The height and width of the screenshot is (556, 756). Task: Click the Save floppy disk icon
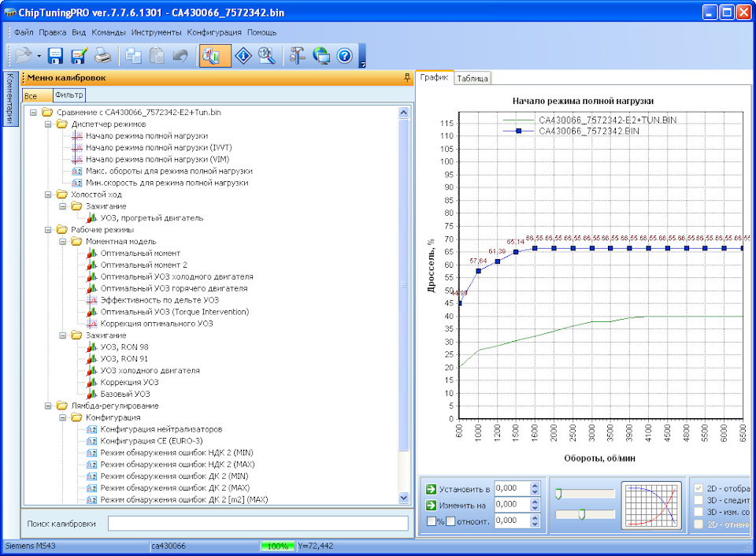coord(55,55)
